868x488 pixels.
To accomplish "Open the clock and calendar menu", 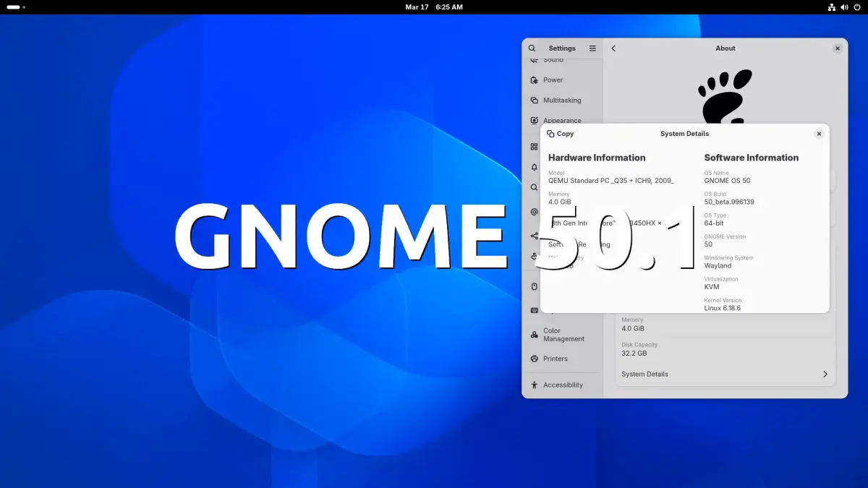I will click(434, 7).
